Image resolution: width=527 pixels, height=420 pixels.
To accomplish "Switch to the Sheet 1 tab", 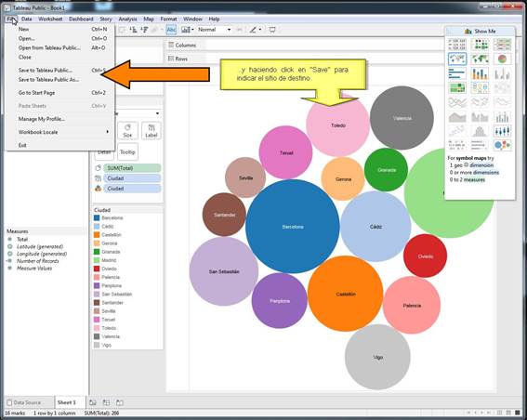I will [67, 402].
